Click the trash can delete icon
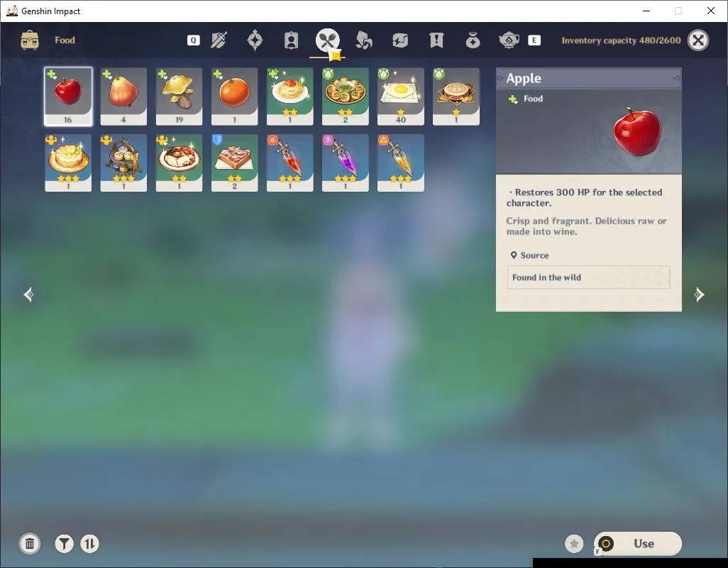The height and width of the screenshot is (568, 728). pos(30,543)
